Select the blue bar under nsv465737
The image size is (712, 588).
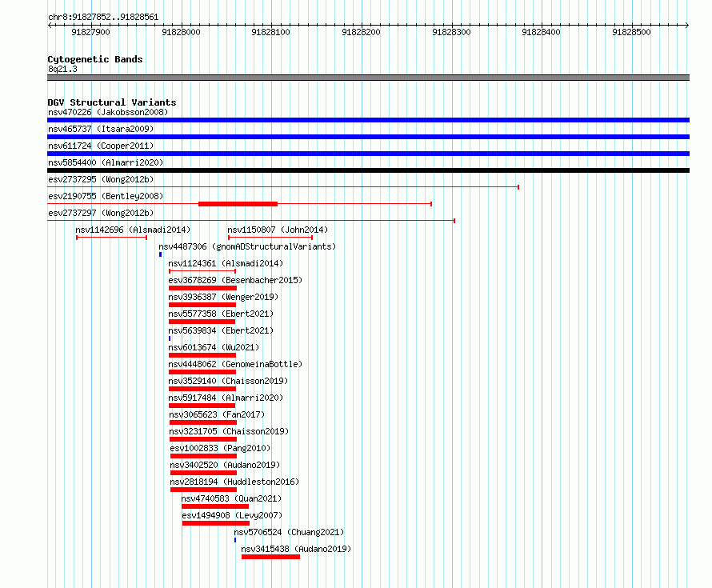(x=368, y=137)
